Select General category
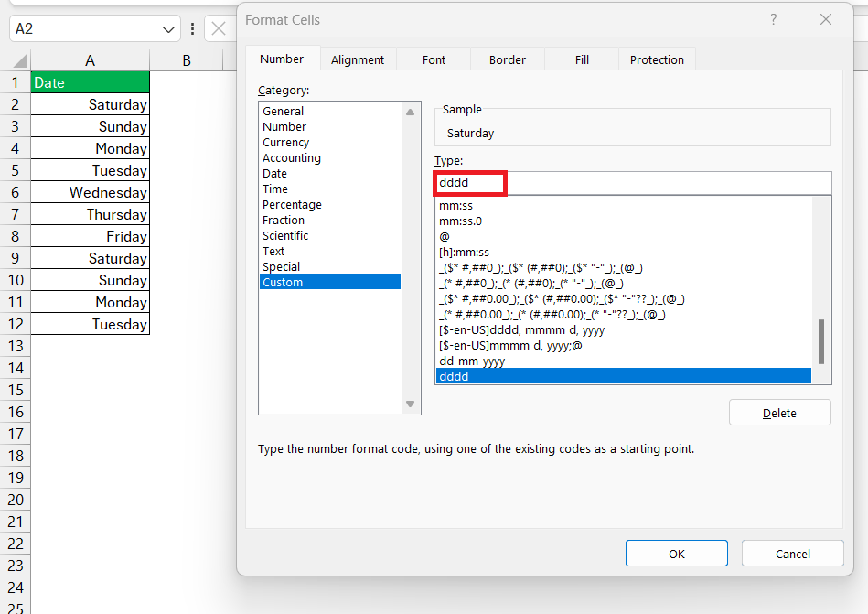Screen dimensions: 868x614 pos(330,112)
